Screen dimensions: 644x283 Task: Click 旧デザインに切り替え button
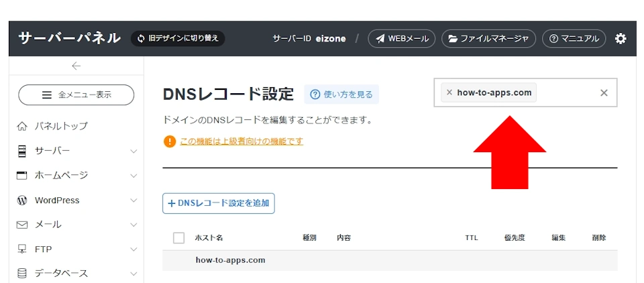pos(178,39)
